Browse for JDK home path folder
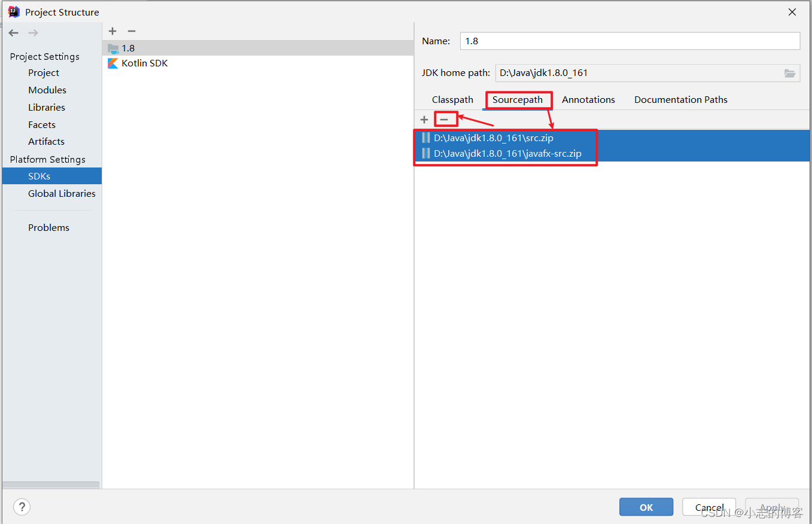Viewport: 812px width, 524px height. [790, 73]
